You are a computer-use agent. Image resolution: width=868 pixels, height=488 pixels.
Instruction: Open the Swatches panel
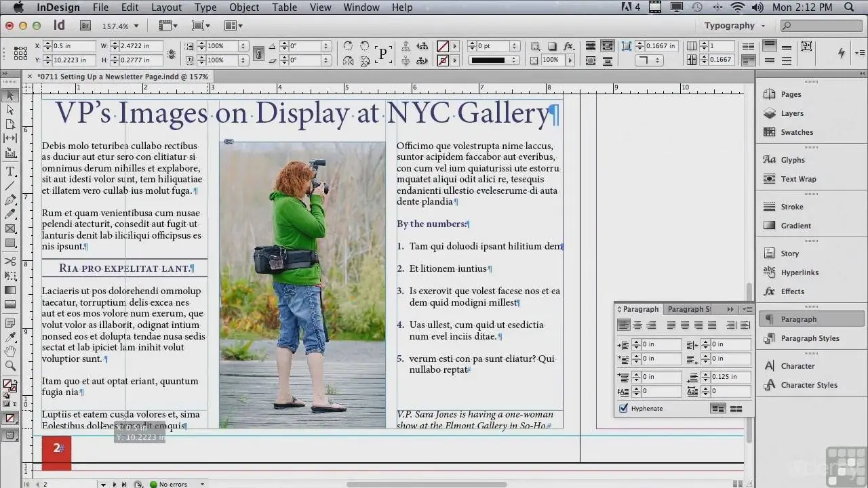click(796, 132)
